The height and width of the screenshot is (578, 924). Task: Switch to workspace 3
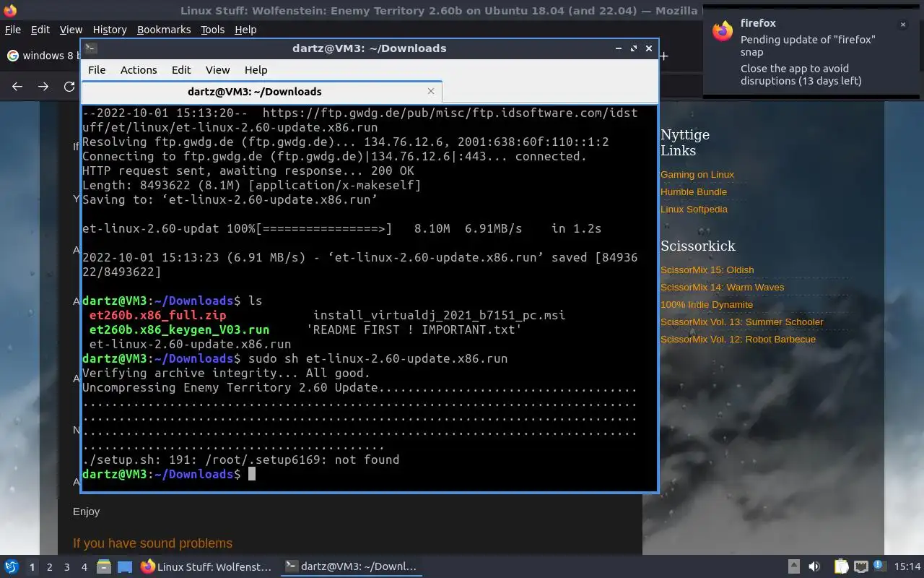66,567
